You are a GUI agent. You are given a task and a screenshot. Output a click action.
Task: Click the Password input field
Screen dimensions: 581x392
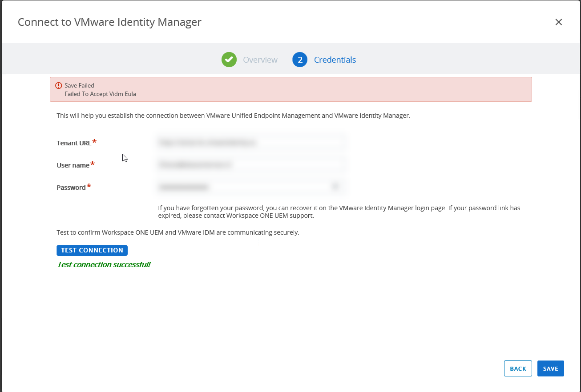pyautogui.click(x=251, y=187)
